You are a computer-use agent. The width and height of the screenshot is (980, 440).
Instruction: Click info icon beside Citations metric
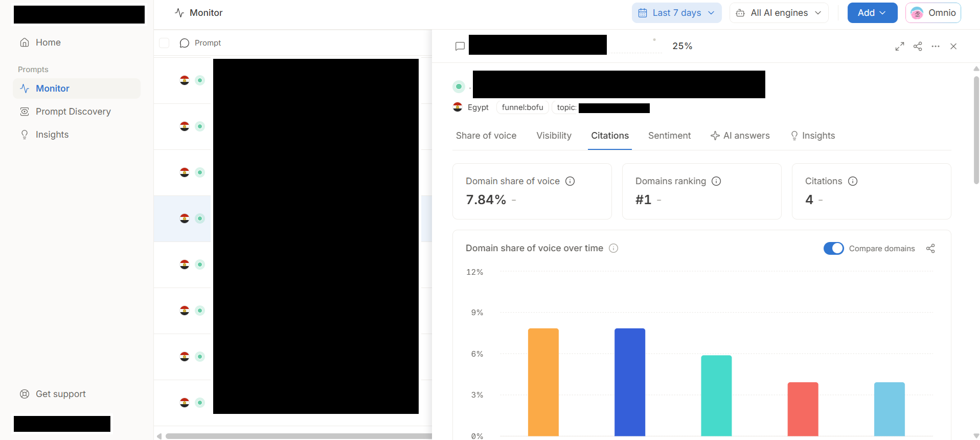pos(853,181)
